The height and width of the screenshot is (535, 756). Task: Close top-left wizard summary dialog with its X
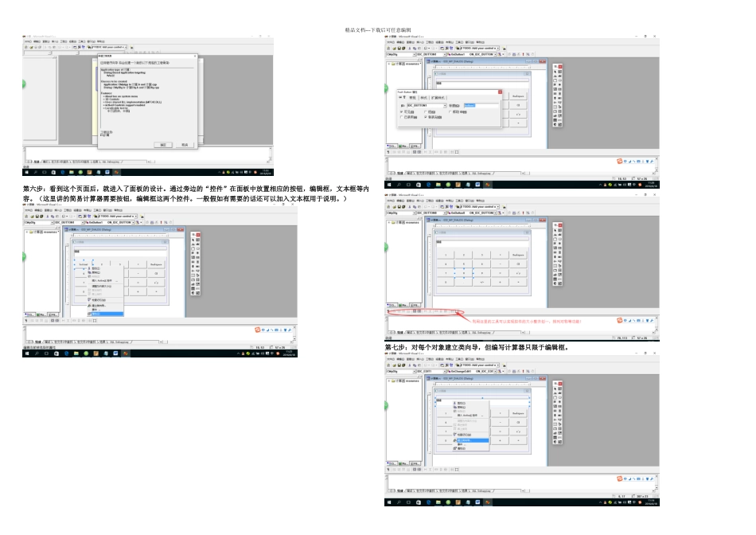(195, 56)
